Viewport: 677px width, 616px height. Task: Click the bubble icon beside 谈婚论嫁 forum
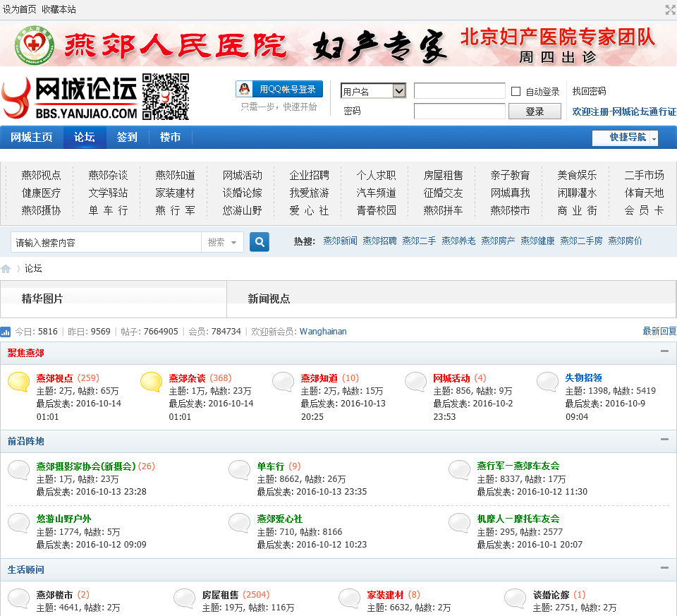(515, 598)
